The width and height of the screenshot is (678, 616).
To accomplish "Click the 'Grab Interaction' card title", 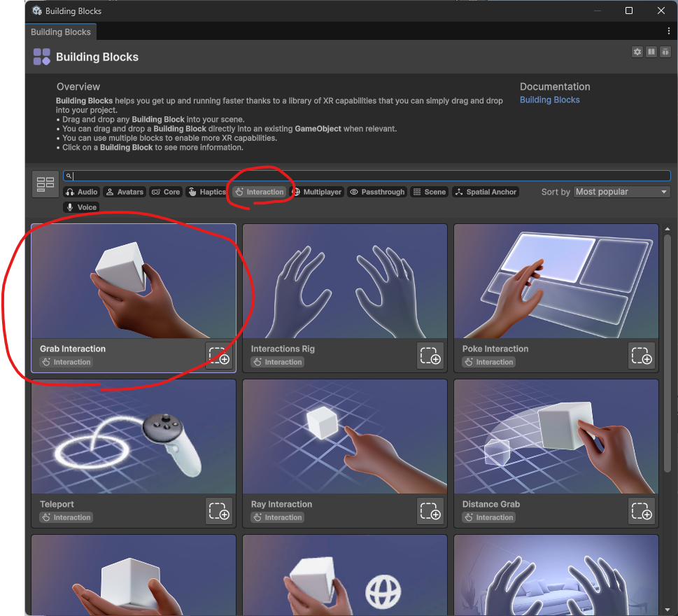I will [73, 349].
